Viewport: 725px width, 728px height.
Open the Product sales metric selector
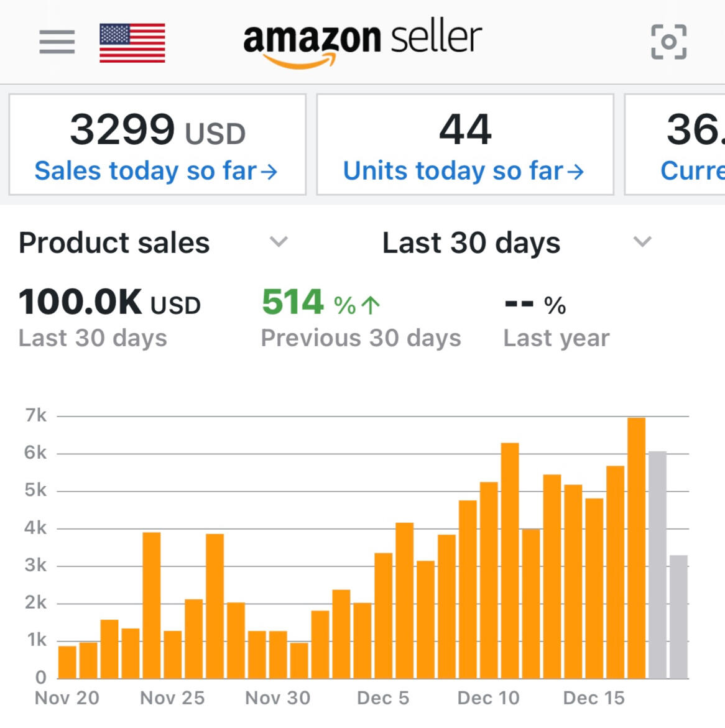[114, 242]
